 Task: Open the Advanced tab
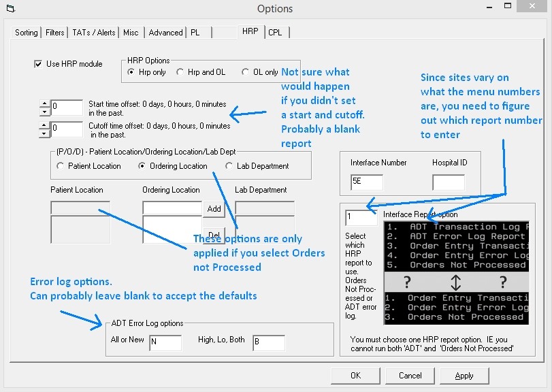(165, 33)
